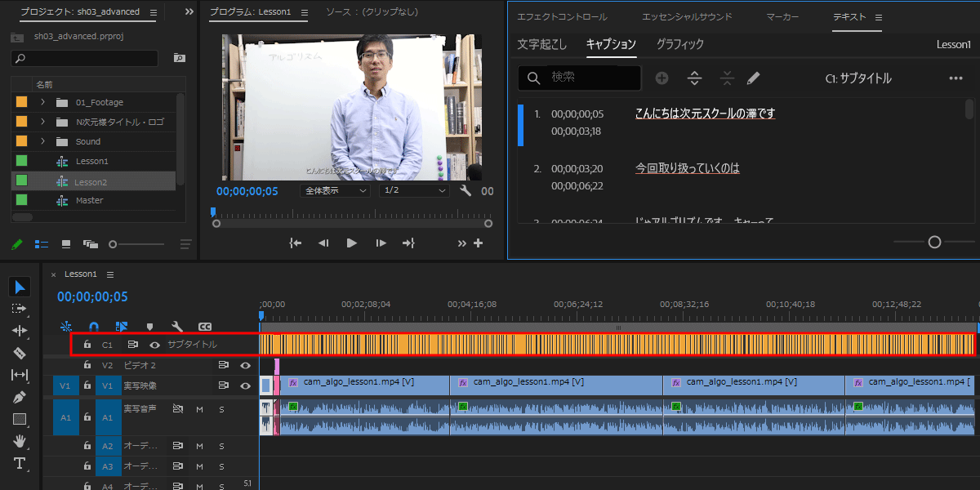Switch to the グラフィック tab

(680, 44)
